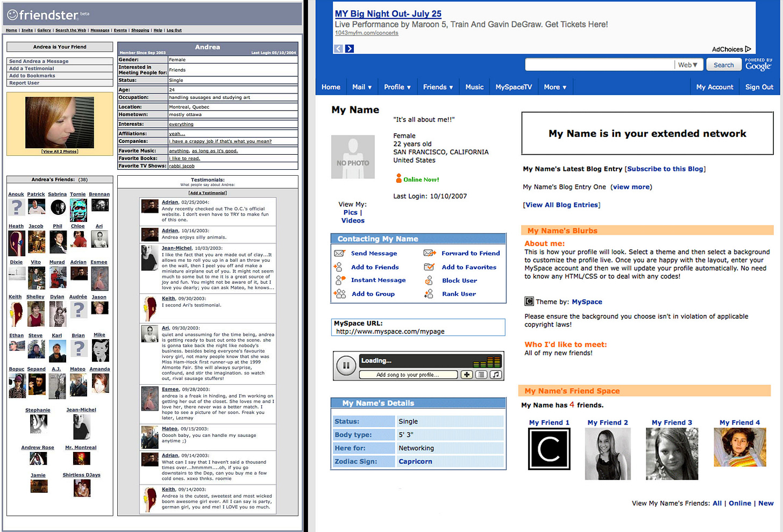Open the MySpaceTV tab
This screenshot has height=532, width=783.
click(x=514, y=87)
